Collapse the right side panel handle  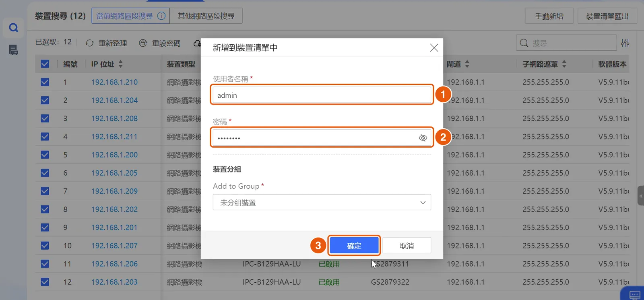click(641, 196)
